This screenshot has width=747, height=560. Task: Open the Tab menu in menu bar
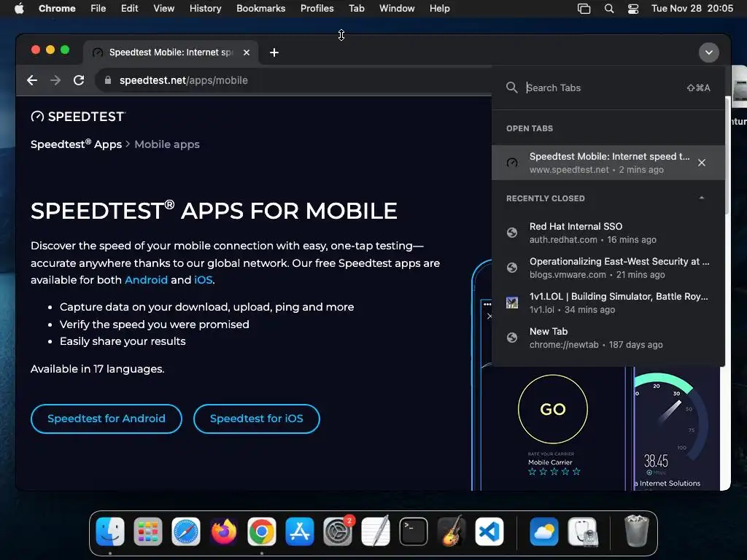(x=356, y=9)
